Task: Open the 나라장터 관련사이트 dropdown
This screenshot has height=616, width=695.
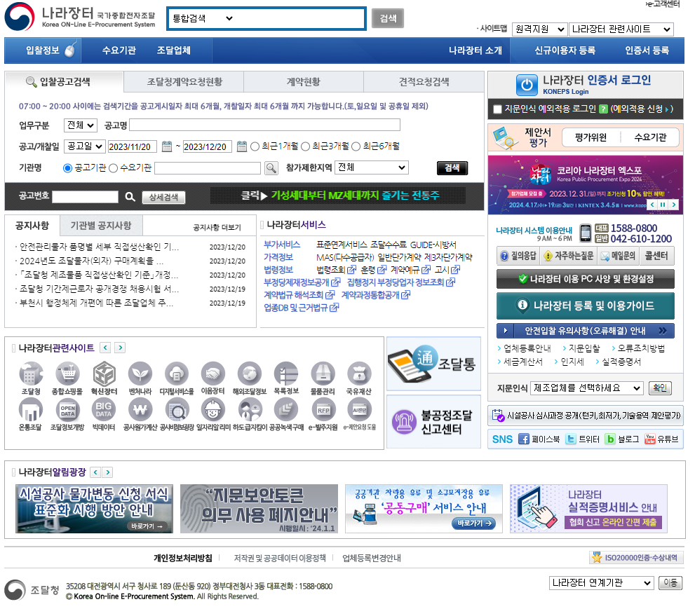Action: pos(621,29)
